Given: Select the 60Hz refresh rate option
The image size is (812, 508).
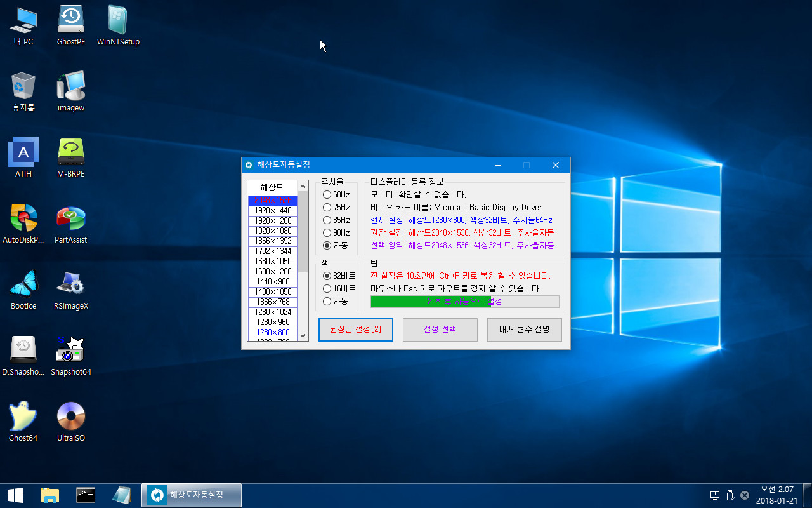Looking at the screenshot, I should click(336, 194).
